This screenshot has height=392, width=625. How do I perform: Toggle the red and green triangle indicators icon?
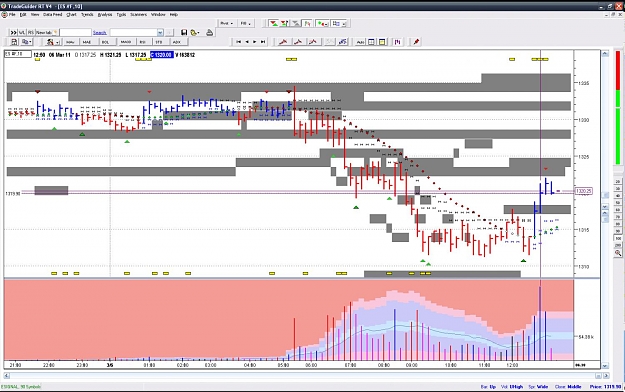(273, 24)
